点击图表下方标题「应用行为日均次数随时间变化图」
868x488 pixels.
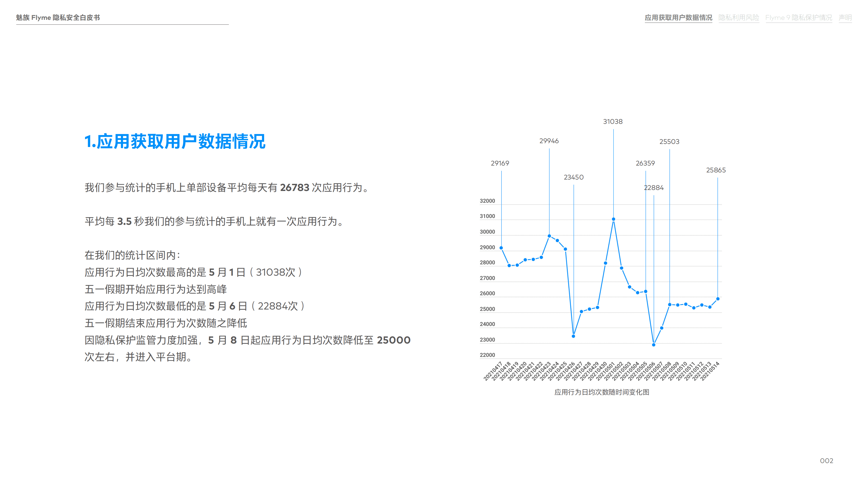[603, 392]
